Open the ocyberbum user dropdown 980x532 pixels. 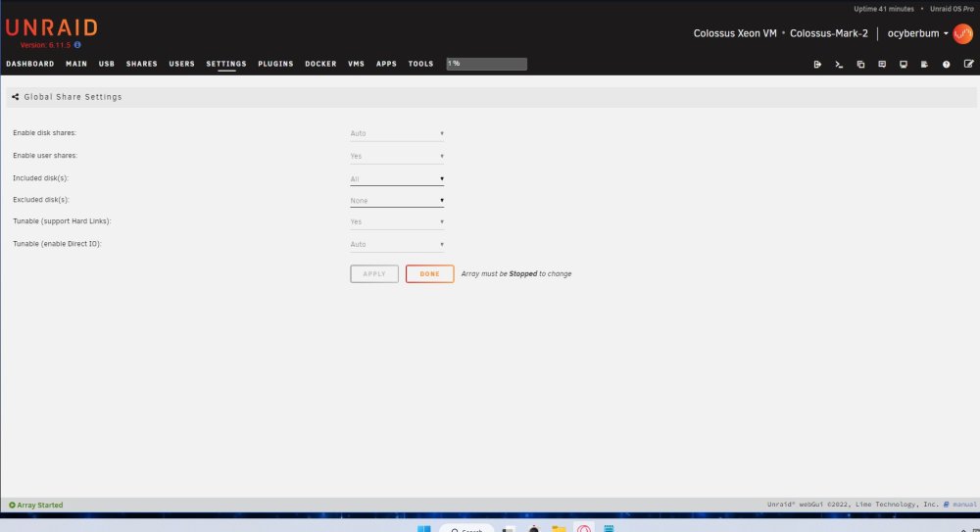tap(917, 33)
